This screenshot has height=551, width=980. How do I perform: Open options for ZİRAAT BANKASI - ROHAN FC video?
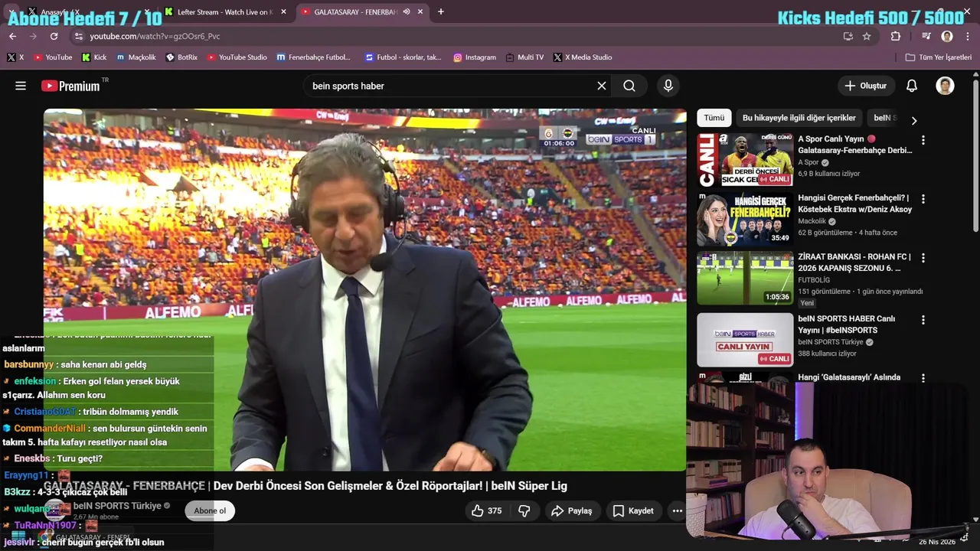point(923,258)
